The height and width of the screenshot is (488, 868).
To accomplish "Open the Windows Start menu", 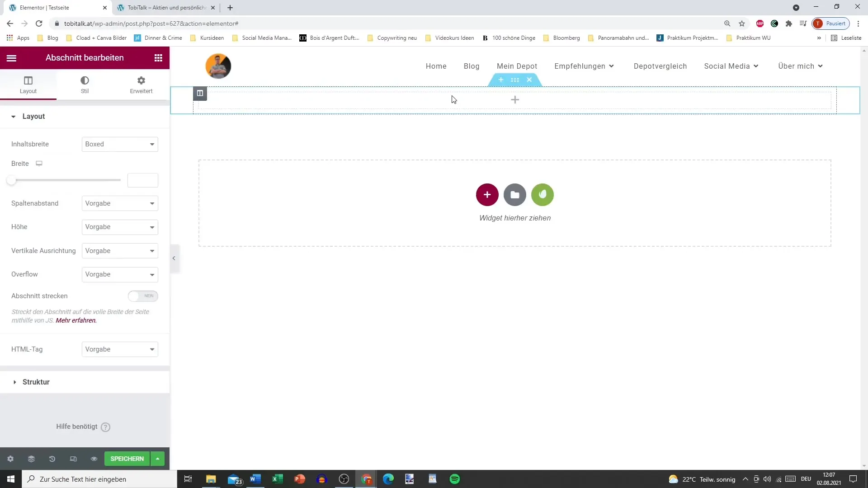I will [11, 479].
